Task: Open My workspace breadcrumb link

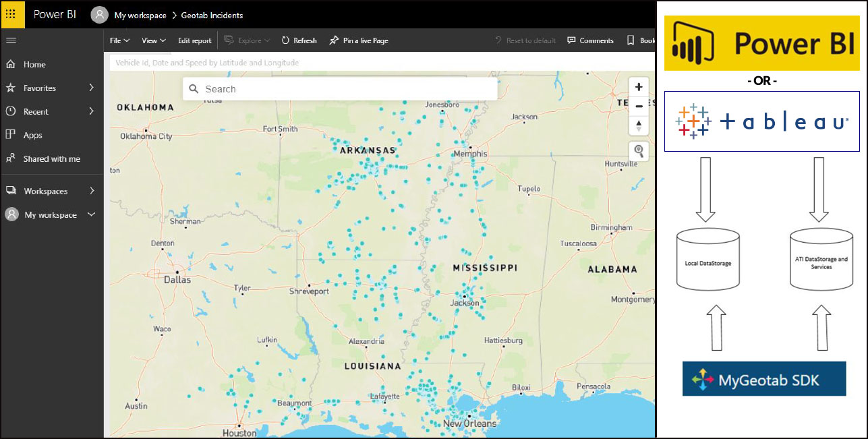Action: point(140,15)
